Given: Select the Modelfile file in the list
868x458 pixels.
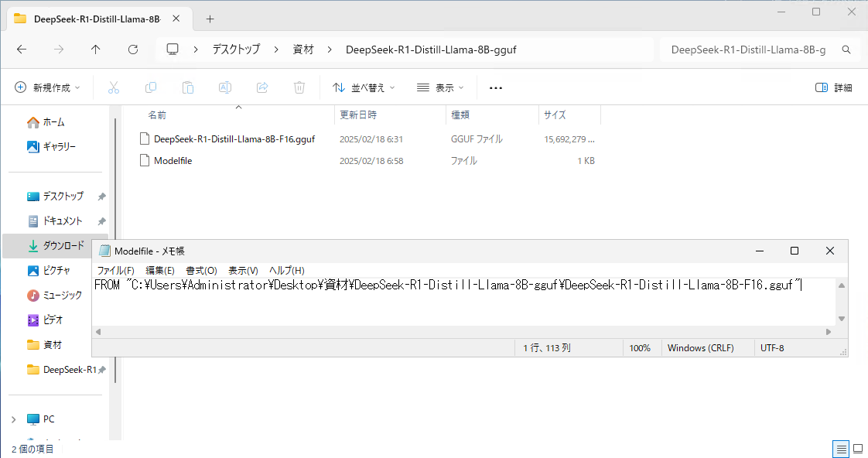Looking at the screenshot, I should tap(173, 161).
